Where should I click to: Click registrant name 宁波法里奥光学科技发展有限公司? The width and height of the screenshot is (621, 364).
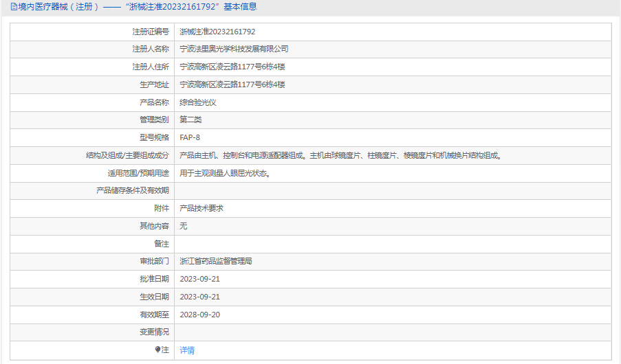click(234, 49)
